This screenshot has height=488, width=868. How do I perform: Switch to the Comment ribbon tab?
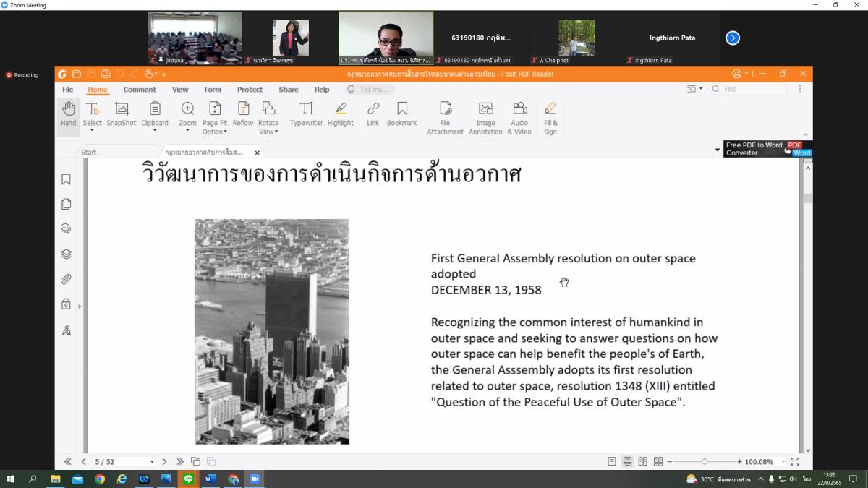pos(140,90)
